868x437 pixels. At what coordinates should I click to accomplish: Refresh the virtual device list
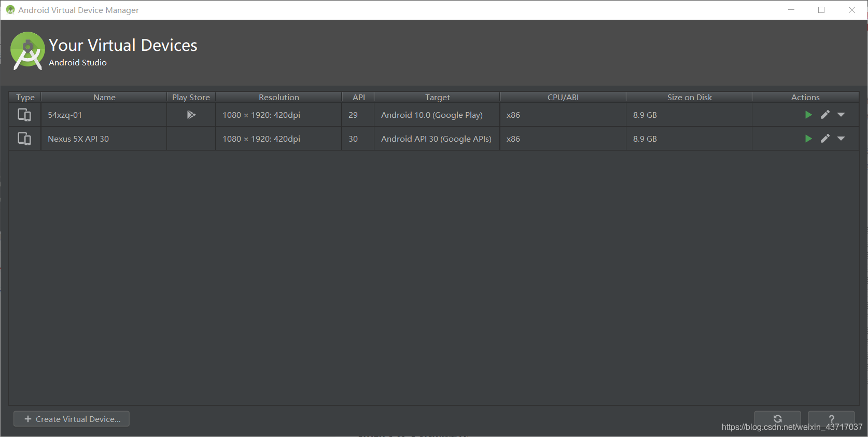click(x=777, y=418)
